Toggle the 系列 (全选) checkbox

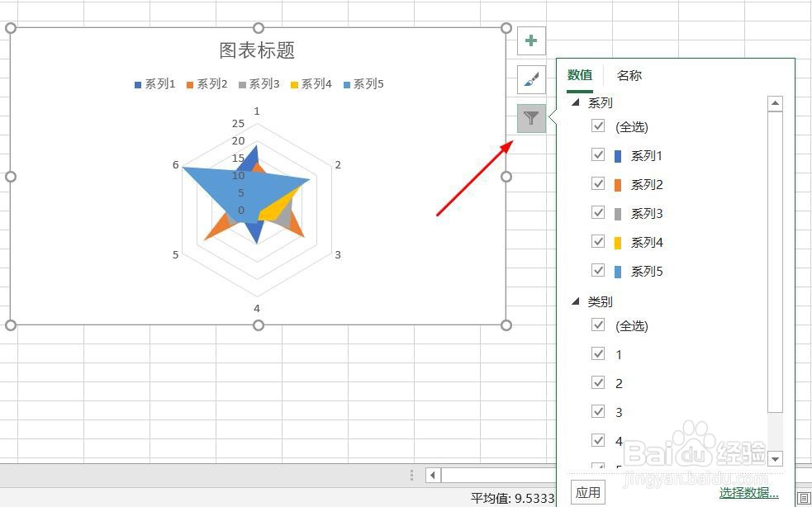[598, 126]
